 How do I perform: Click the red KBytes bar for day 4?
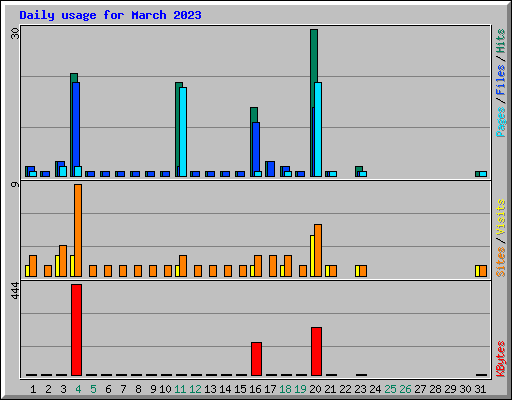click(76, 330)
